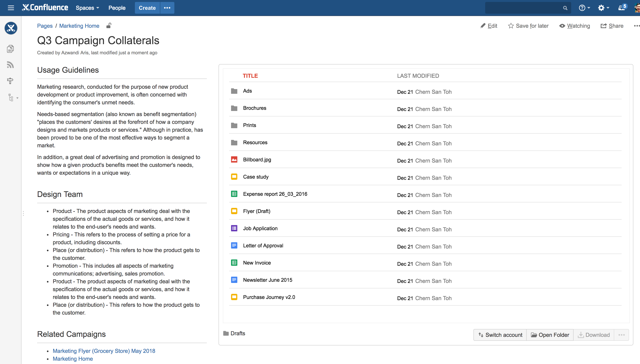Click the Pages icon in left sidebar
640x364 pixels.
(x=10, y=49)
